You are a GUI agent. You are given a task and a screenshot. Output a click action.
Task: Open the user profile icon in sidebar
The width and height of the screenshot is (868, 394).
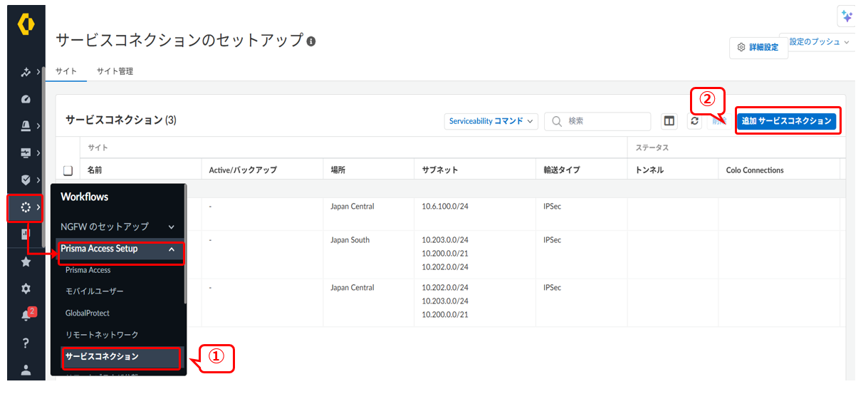point(26,370)
